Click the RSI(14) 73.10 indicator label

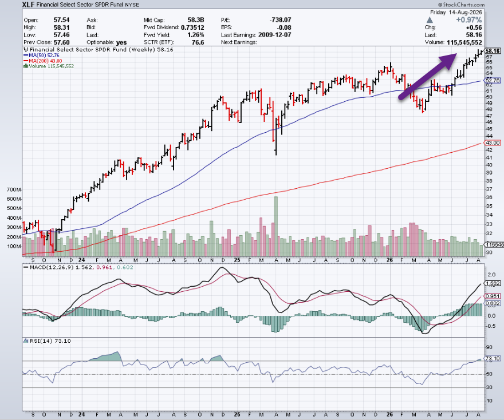tap(50, 340)
